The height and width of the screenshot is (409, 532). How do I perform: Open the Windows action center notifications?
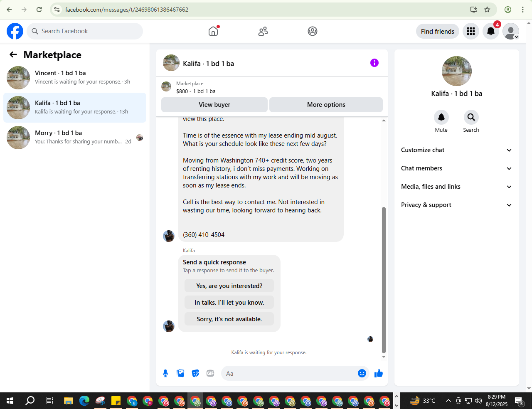520,401
